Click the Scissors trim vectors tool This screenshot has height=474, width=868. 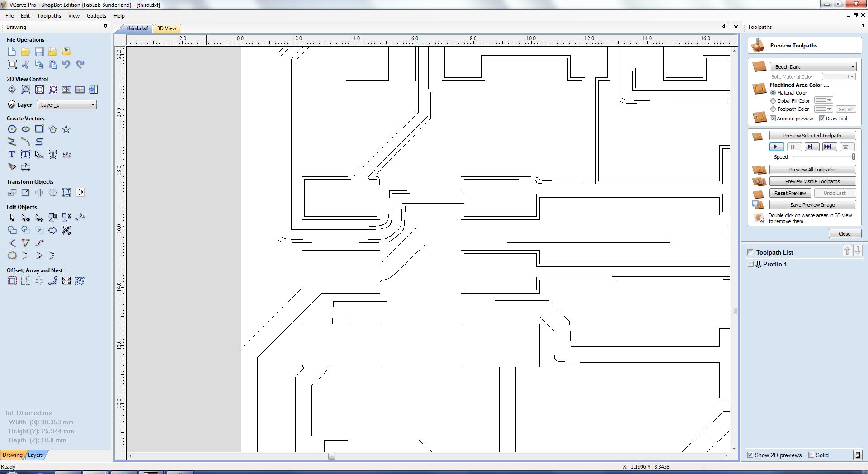tap(66, 231)
